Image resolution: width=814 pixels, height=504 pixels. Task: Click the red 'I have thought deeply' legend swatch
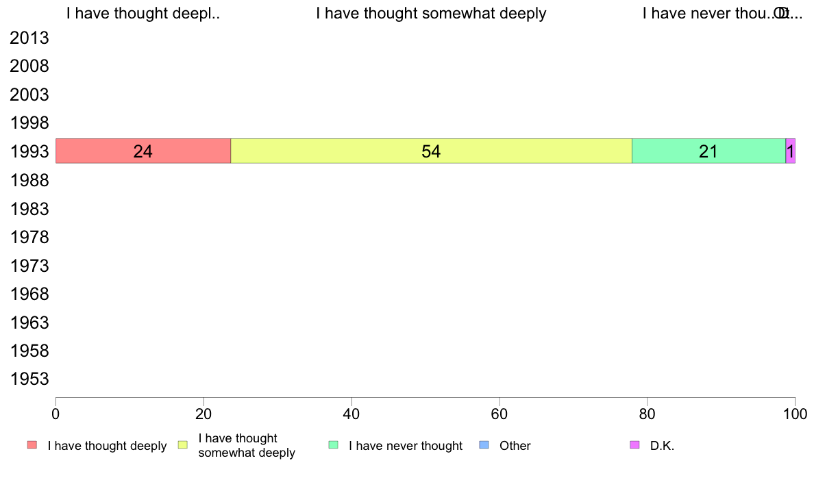(32, 445)
